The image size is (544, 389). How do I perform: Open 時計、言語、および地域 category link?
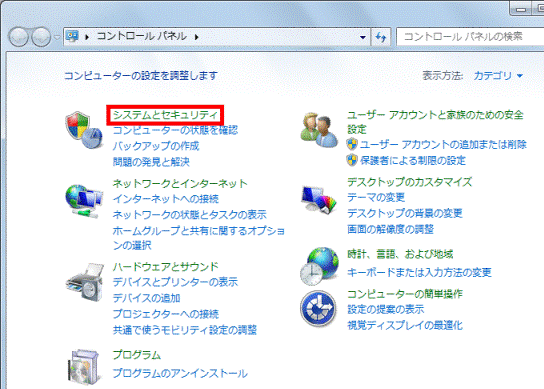pos(400,254)
